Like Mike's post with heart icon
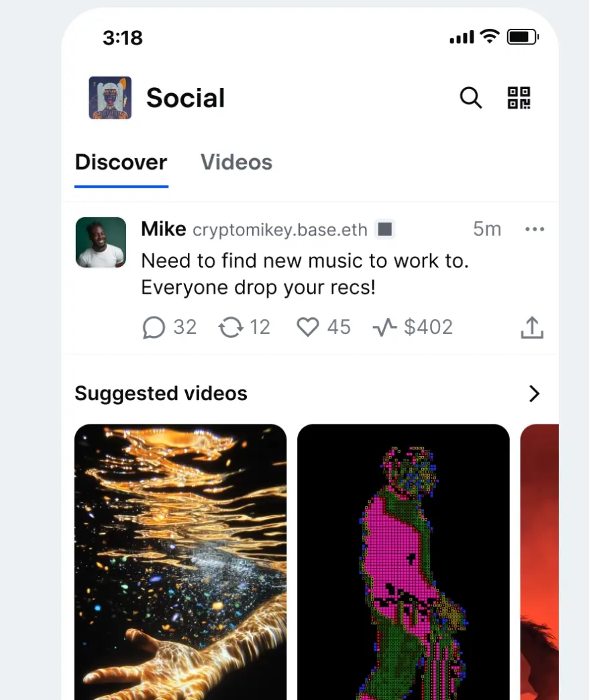The image size is (589, 700). [x=307, y=327]
